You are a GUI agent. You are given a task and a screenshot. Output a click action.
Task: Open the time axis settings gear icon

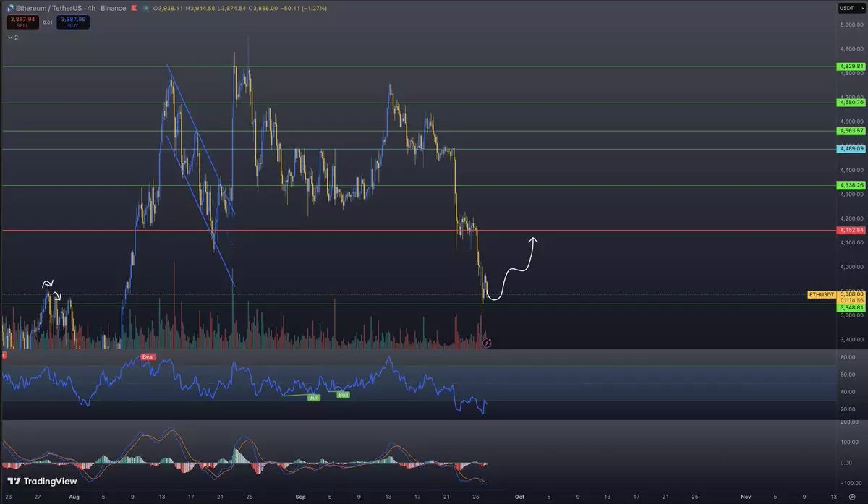[852, 497]
